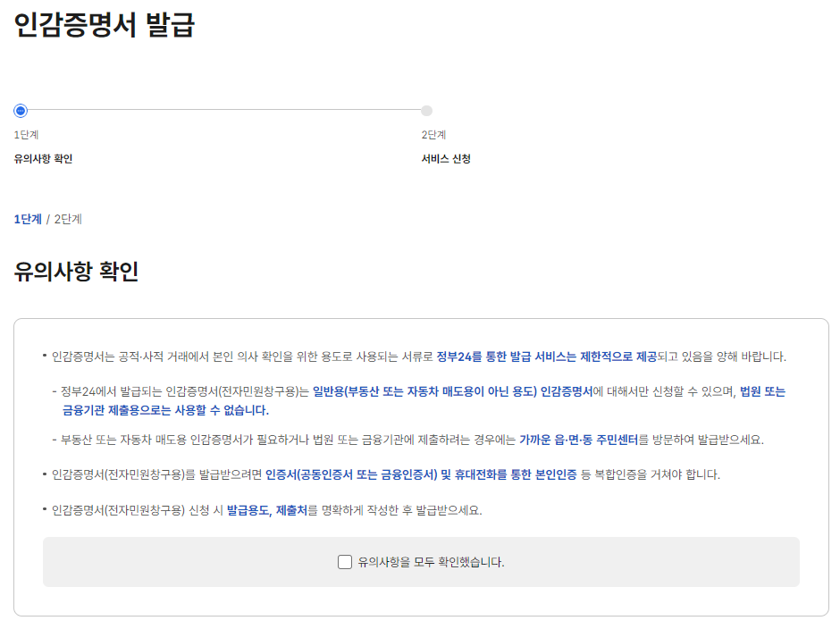Click the 서비스 신청 step label
This screenshot has width=840, height=629.
click(444, 157)
